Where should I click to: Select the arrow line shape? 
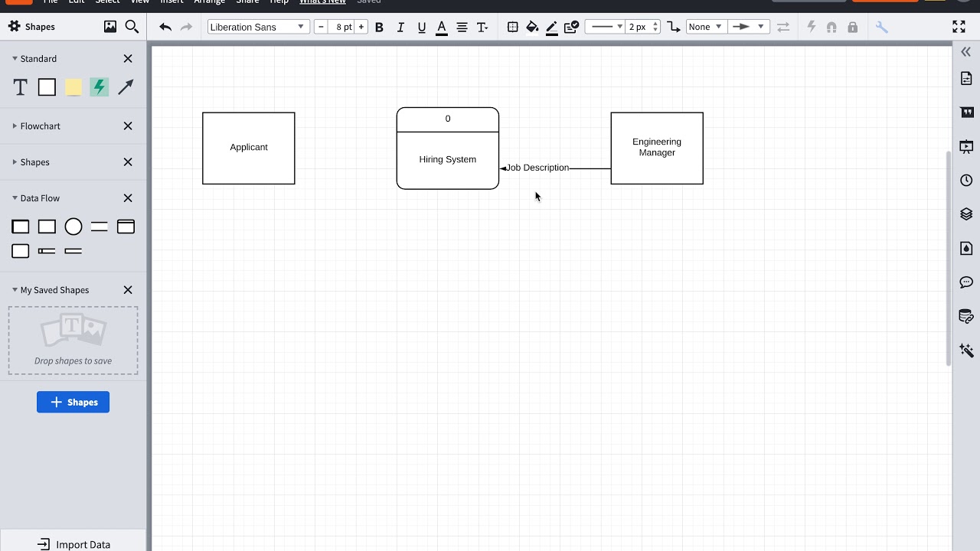(126, 87)
